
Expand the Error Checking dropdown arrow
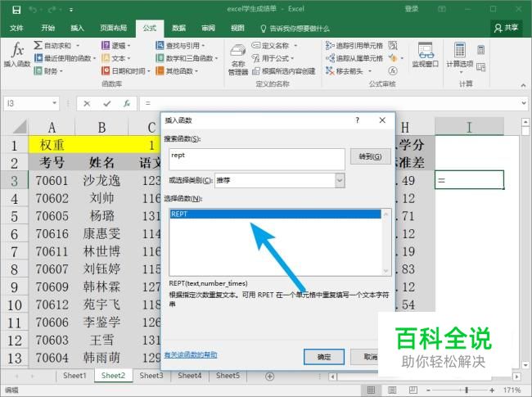(x=402, y=58)
